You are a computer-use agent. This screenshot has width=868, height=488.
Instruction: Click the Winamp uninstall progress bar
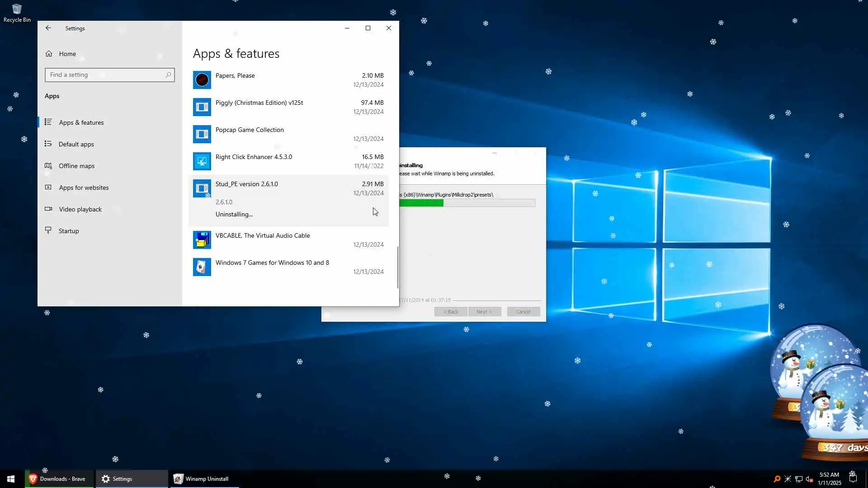[467, 203]
